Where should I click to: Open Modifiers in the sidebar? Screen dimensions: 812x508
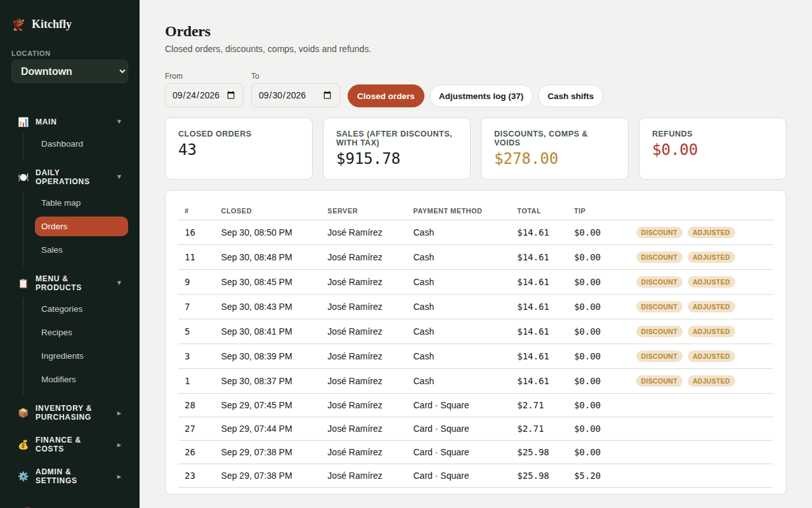click(81, 380)
